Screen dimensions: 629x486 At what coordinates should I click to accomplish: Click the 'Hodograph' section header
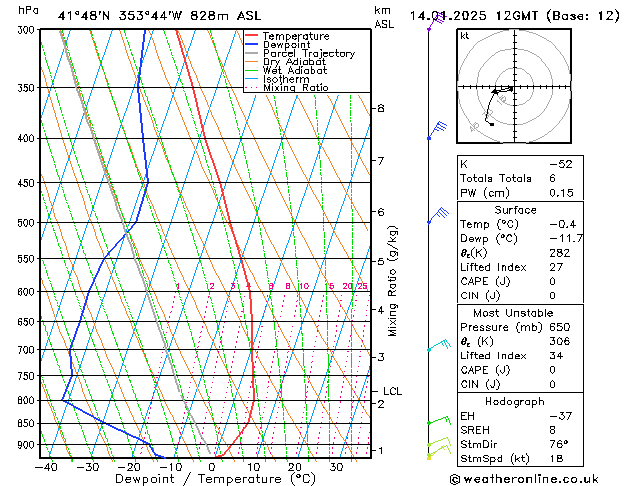click(515, 402)
